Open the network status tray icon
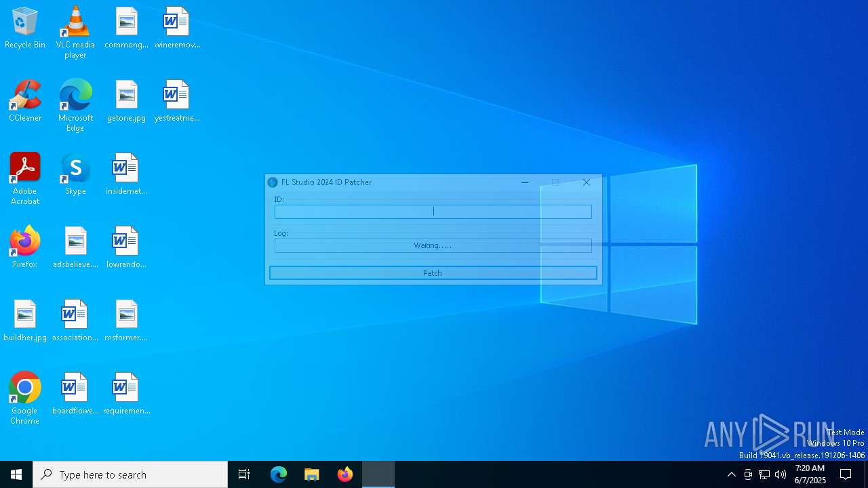Image resolution: width=868 pixels, height=488 pixels. [x=764, y=474]
